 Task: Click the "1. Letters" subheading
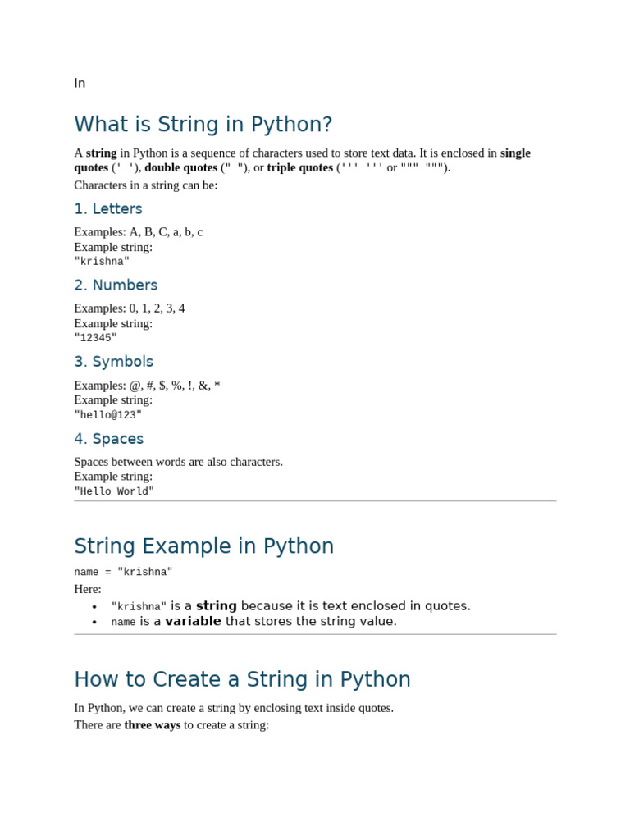click(x=107, y=209)
